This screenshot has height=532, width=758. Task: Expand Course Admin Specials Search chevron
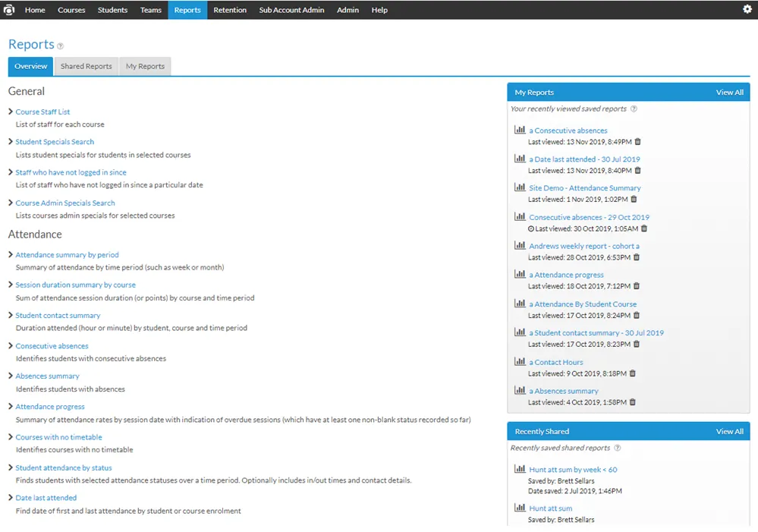tap(11, 203)
